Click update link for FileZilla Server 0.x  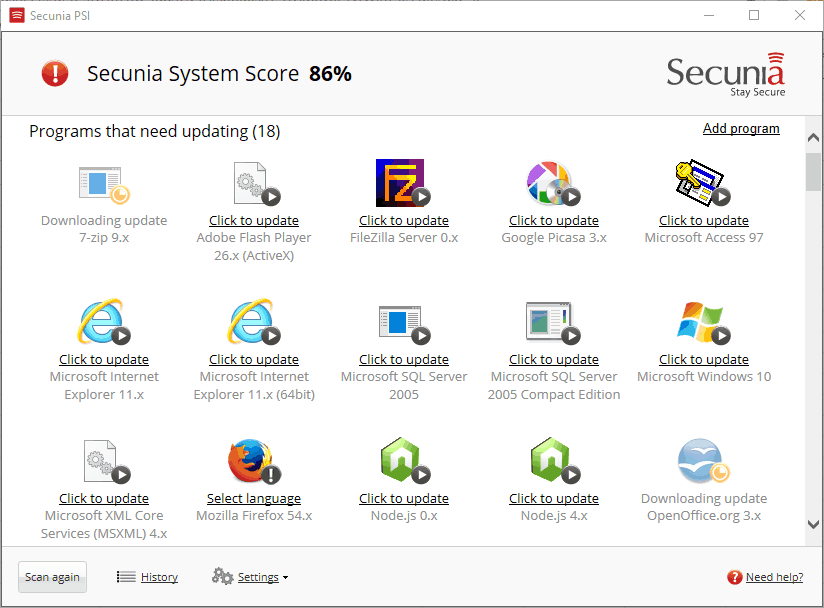click(x=404, y=220)
